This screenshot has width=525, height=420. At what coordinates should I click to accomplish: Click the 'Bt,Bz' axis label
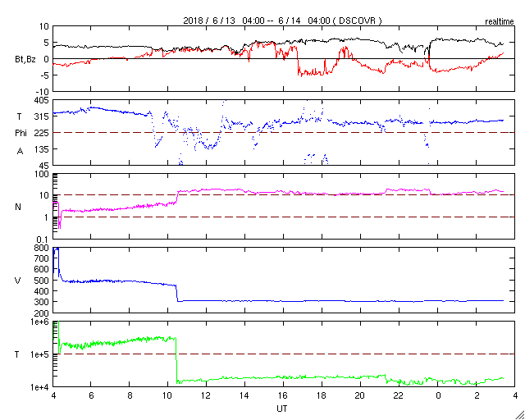(x=25, y=59)
